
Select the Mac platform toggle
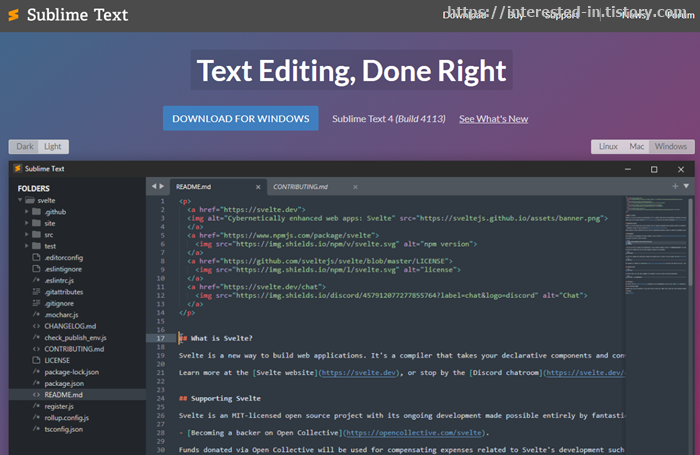636,146
